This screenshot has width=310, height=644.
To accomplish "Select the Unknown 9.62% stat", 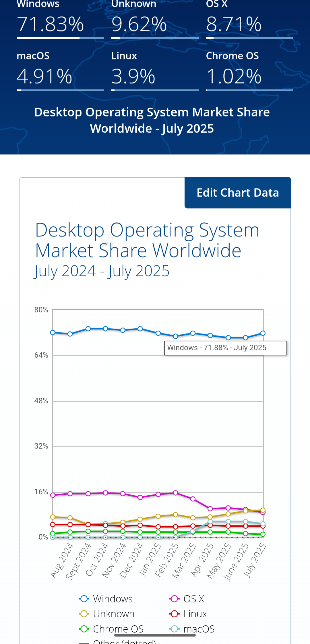I will point(155,20).
